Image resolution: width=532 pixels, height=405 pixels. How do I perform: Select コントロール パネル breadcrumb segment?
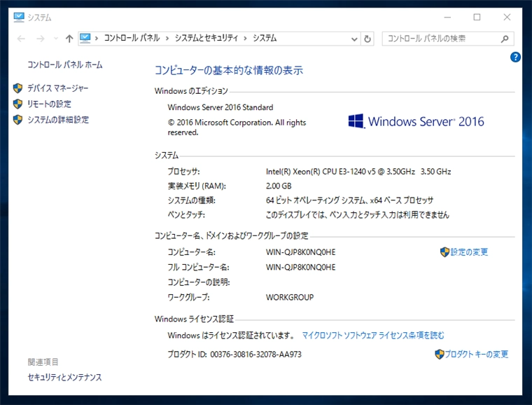tap(132, 38)
